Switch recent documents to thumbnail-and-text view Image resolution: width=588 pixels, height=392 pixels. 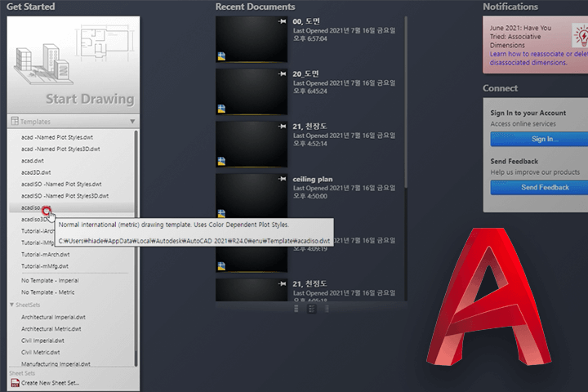pyautogui.click(x=312, y=309)
